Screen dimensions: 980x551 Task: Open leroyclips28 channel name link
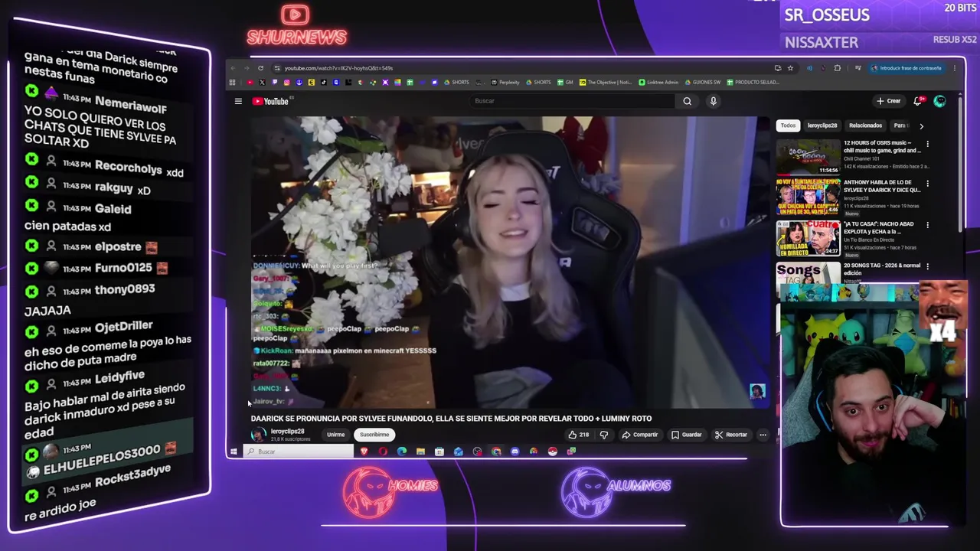287,432
